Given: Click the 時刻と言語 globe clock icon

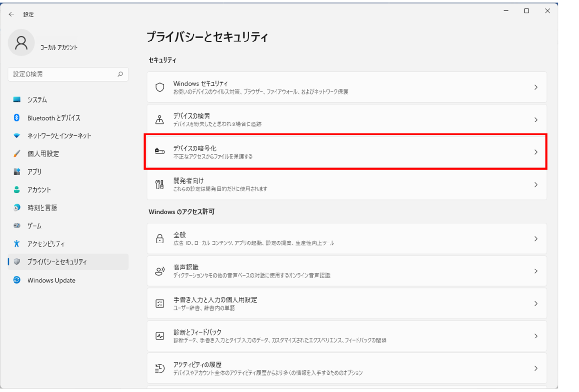Looking at the screenshot, I should tap(17, 208).
